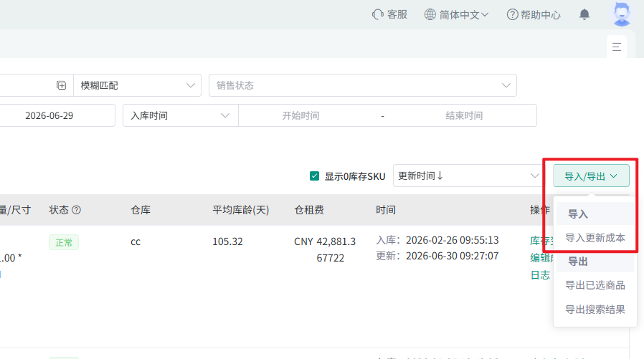Select 导出已选商品 menu entry
Image resolution: width=644 pixels, height=359 pixels.
(x=595, y=285)
